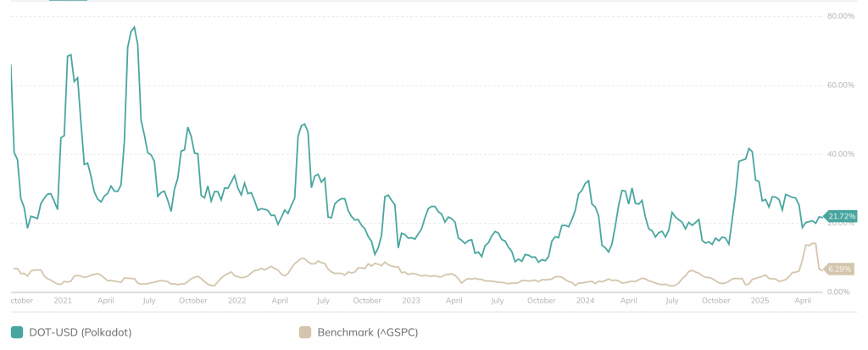Select the 2023 x-axis label

tap(411, 300)
